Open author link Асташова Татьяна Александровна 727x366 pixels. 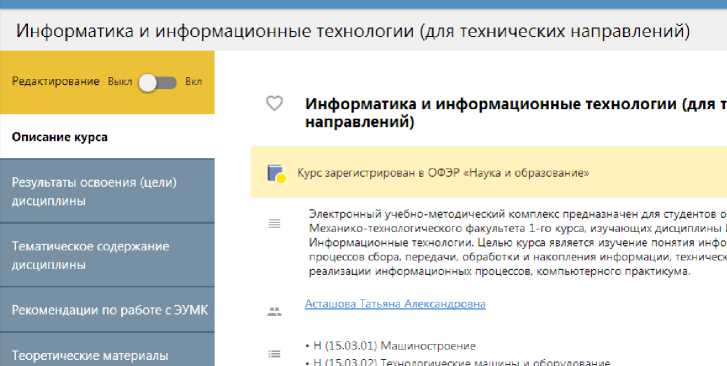tap(395, 304)
